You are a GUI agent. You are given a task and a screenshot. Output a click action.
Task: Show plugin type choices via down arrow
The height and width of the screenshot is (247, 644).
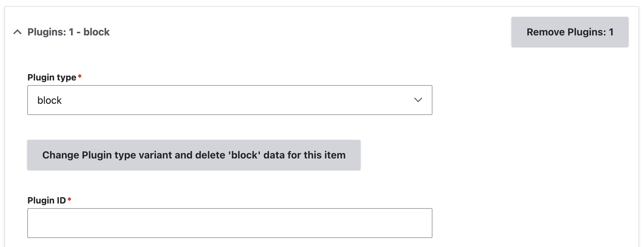pos(418,100)
